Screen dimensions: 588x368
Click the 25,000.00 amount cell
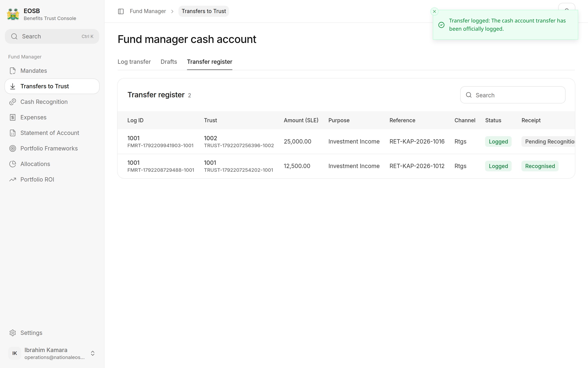point(297,142)
